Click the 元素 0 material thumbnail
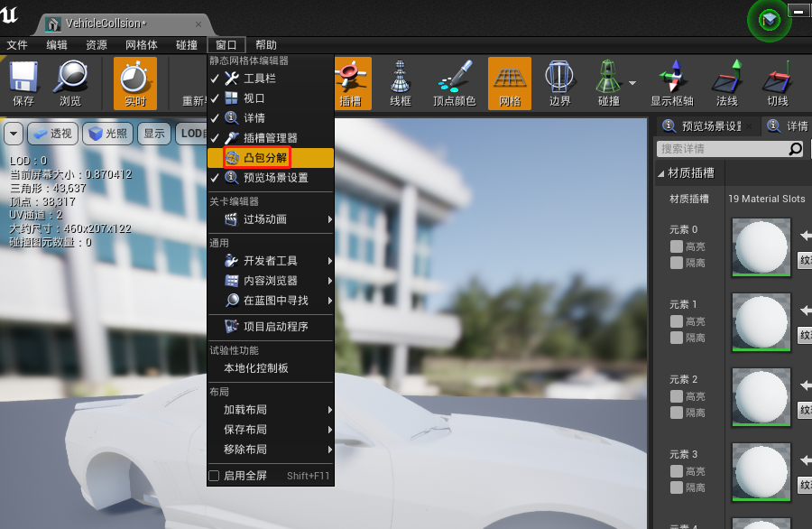Screen dimensions: 812x529 [761, 247]
